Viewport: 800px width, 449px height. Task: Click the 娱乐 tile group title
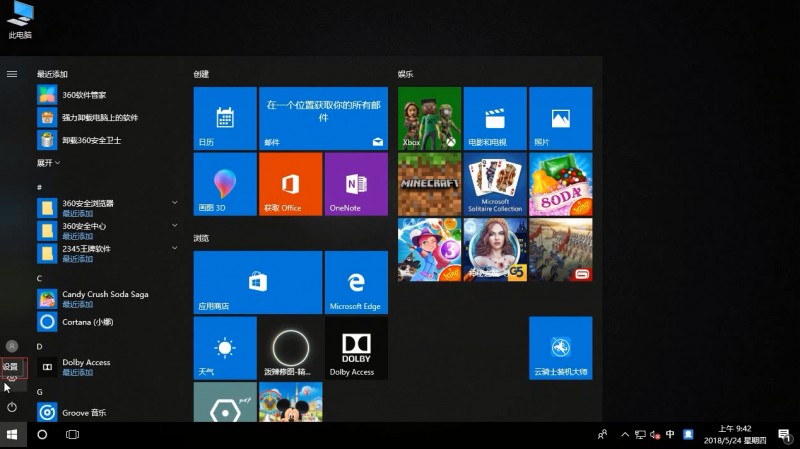(x=406, y=74)
